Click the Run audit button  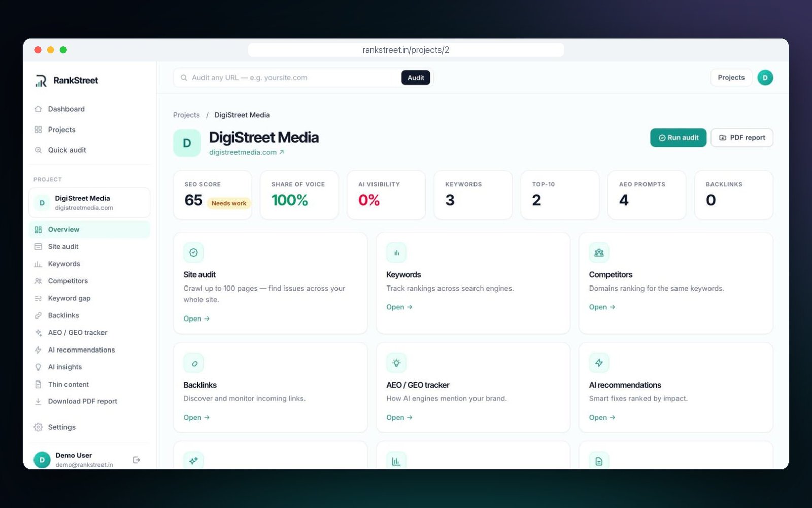pos(678,138)
